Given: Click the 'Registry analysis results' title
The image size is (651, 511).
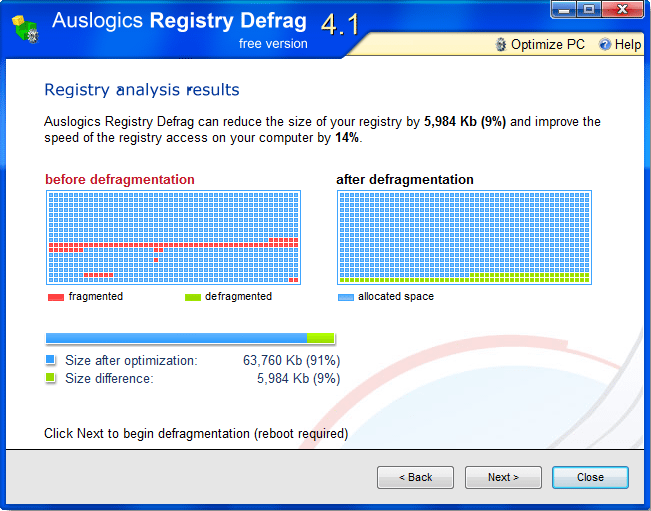Looking at the screenshot, I should point(142,90).
